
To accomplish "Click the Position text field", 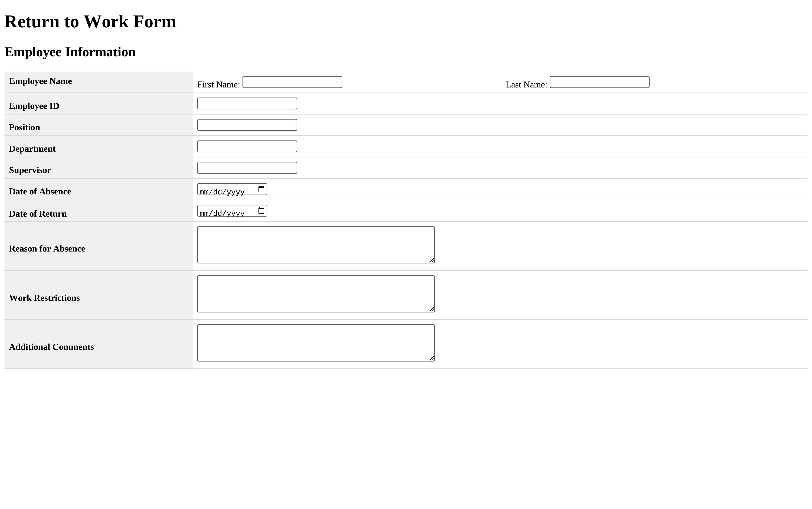I will click(247, 125).
